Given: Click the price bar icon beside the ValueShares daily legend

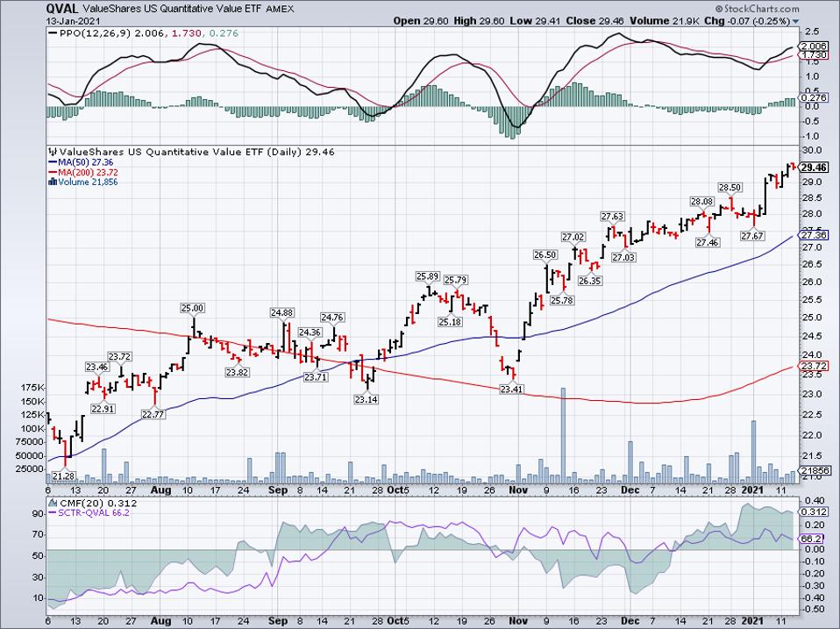Looking at the screenshot, I should [53, 152].
